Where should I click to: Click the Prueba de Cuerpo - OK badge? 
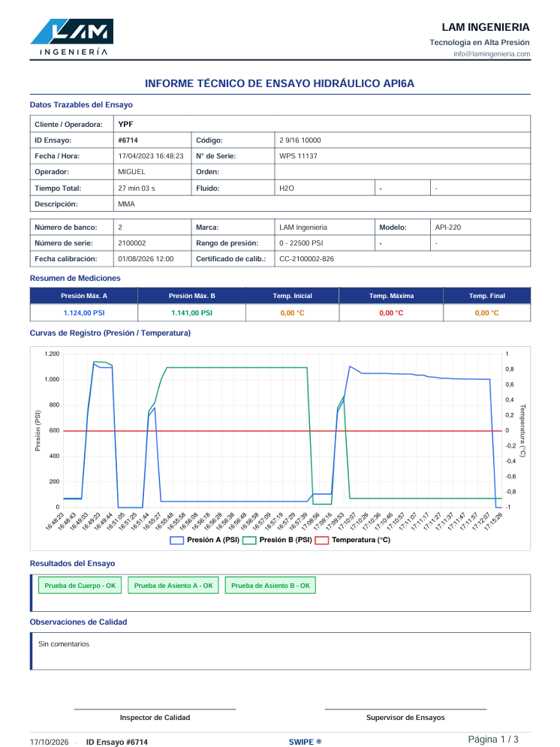[x=80, y=586]
